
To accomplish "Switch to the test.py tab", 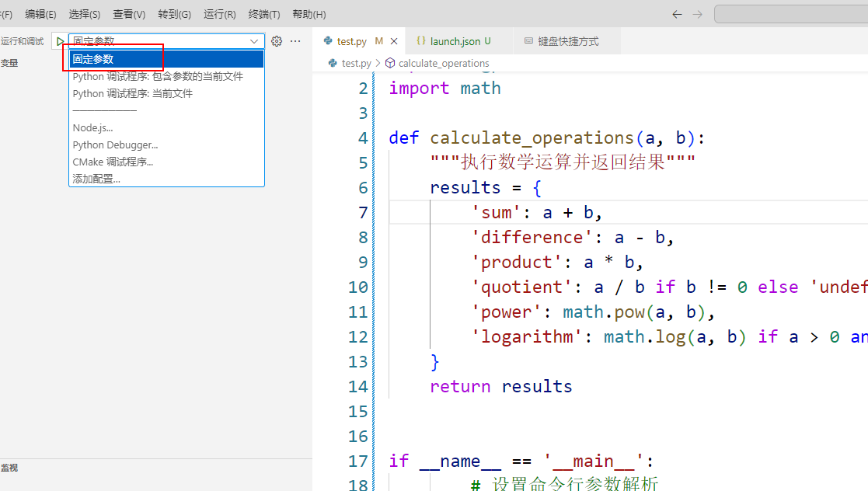I will point(361,41).
